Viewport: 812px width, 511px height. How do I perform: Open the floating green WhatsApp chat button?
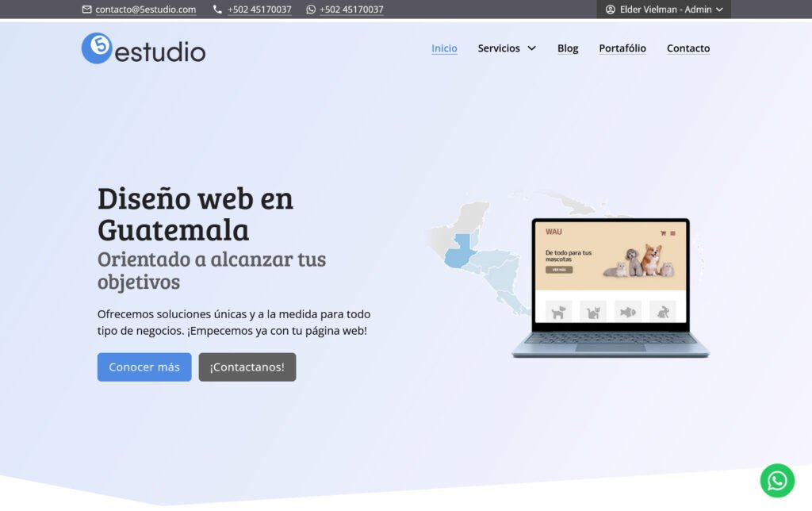(x=777, y=480)
